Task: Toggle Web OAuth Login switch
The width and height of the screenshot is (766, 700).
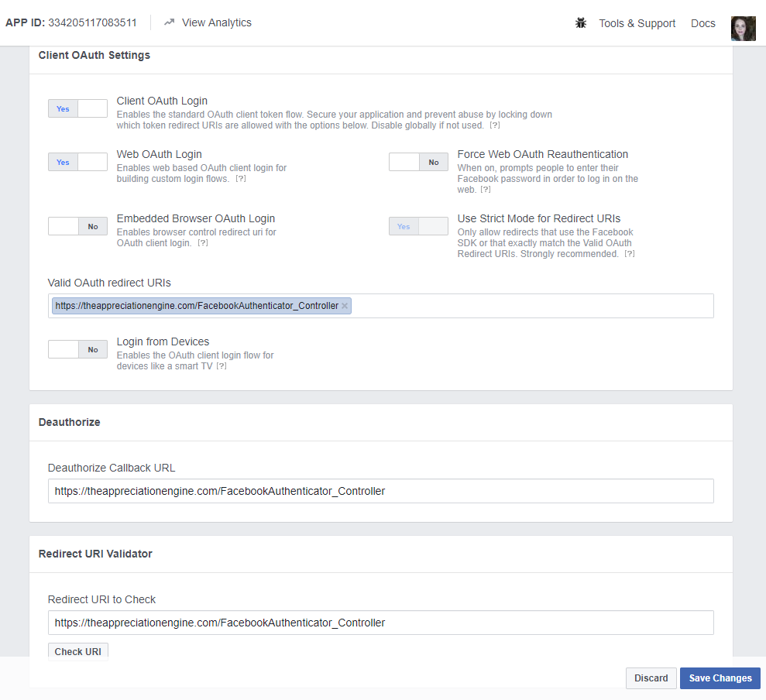Action: point(77,162)
